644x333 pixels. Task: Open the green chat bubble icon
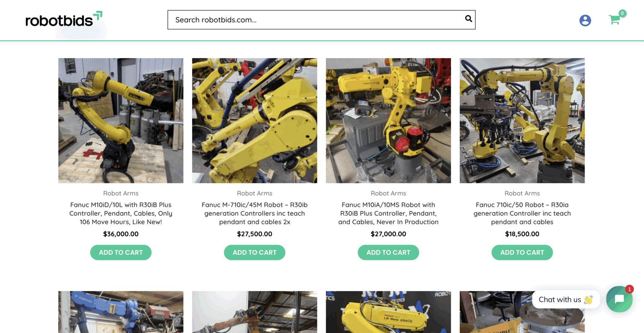(619, 299)
